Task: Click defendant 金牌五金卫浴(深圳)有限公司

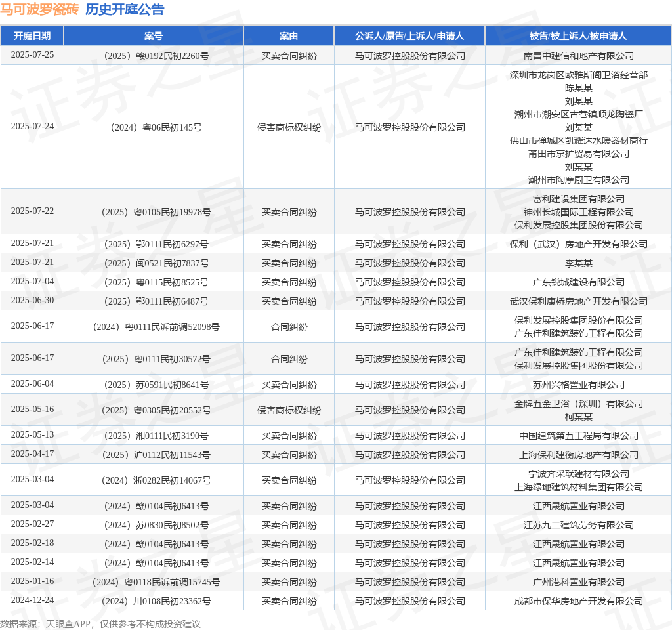Action: [x=579, y=404]
